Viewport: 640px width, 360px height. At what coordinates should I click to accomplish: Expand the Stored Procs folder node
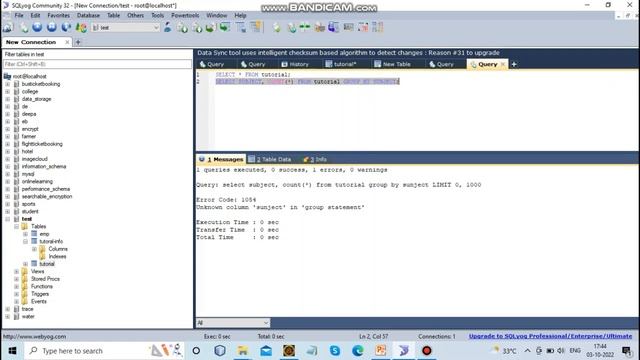tap(16, 279)
